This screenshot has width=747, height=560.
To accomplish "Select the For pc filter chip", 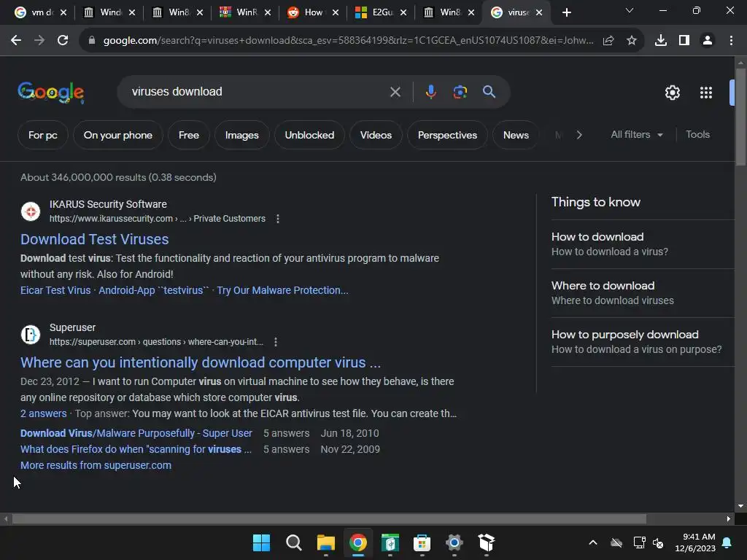I will click(43, 135).
